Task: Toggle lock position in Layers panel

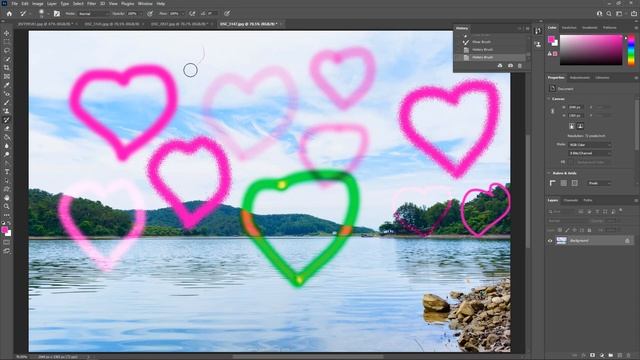Action: point(574,230)
